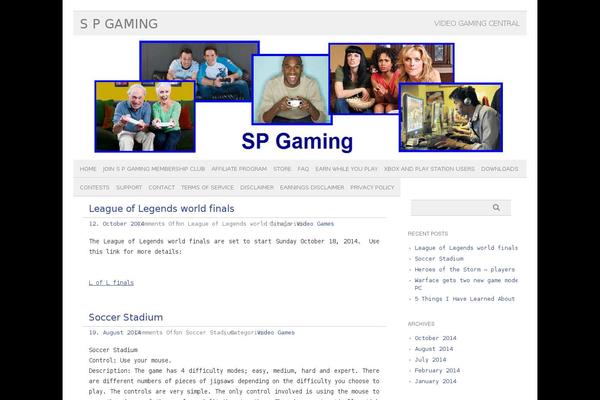600x400 pixels.
Task: Go to the DOWNLOADS page
Action: point(499,169)
